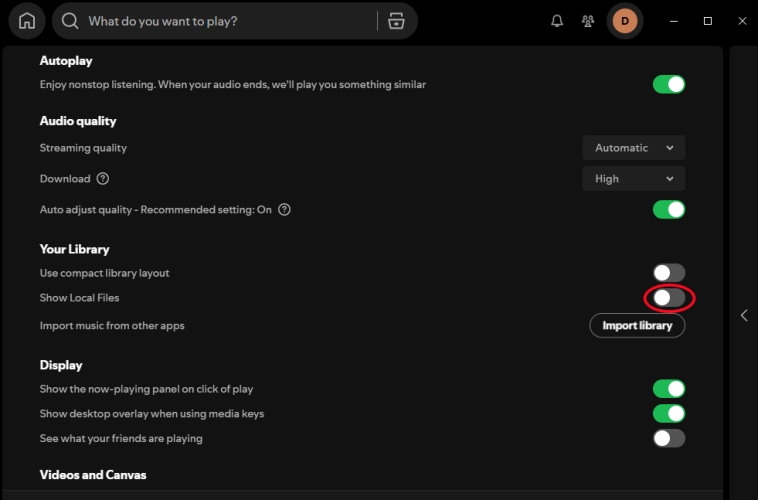Open the profile avatar D menu
Image resolution: width=758 pixels, height=500 pixels.
coord(625,21)
